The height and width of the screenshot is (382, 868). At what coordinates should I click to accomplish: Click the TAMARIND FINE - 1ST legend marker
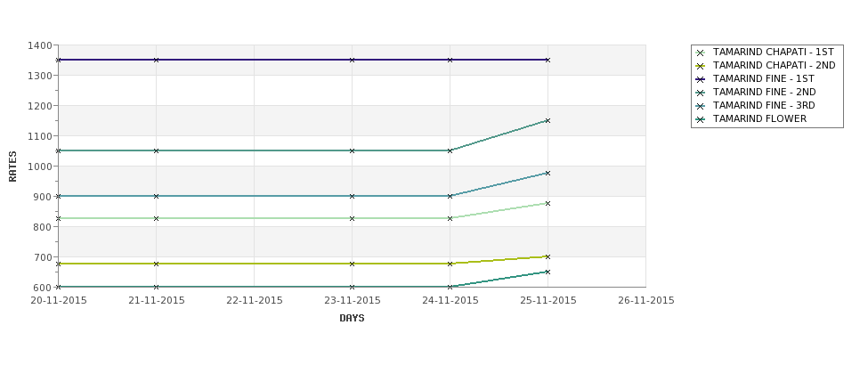(701, 79)
